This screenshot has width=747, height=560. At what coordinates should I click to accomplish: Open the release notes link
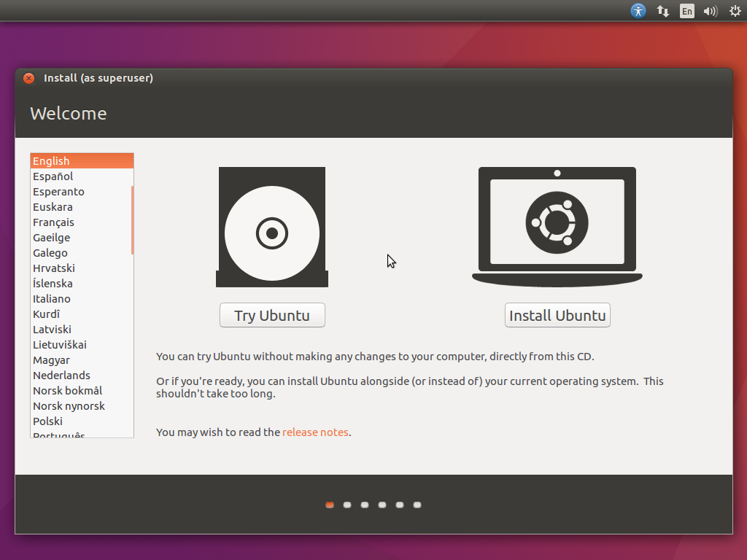point(315,432)
